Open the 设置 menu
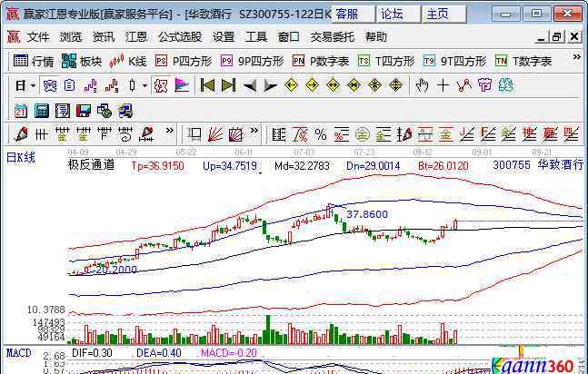588x374 pixels. 224,36
